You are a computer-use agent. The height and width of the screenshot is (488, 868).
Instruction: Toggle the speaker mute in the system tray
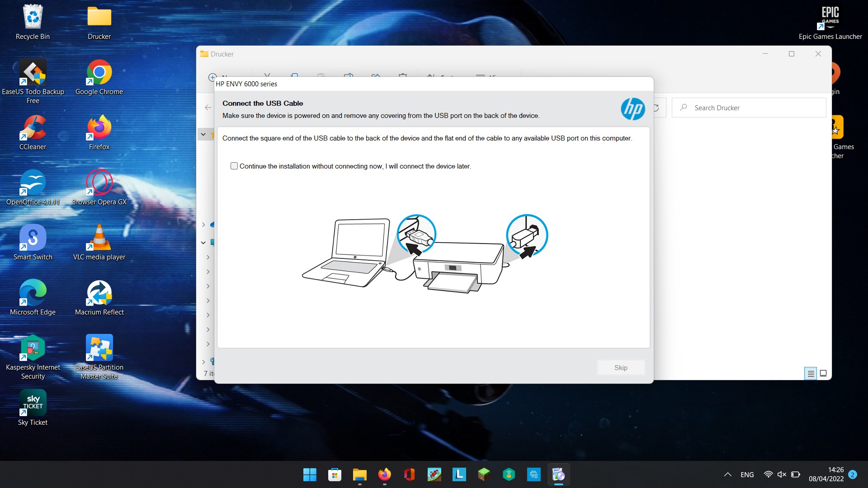782,474
